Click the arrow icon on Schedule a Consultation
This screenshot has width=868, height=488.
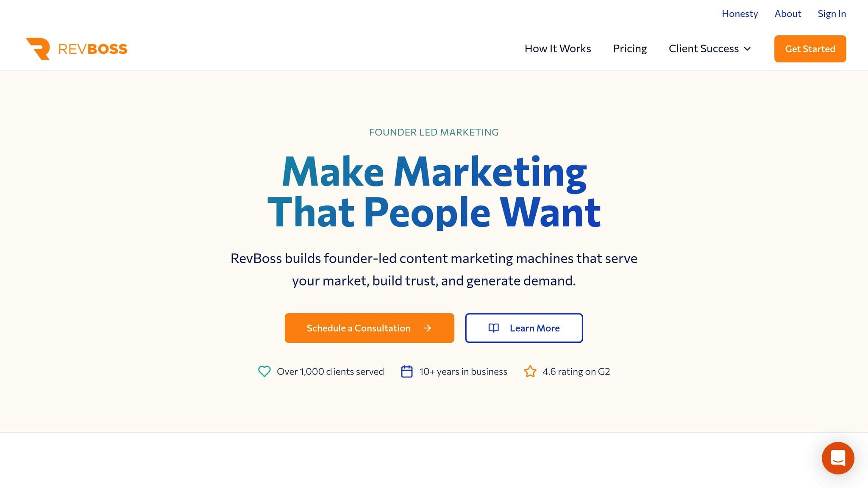click(x=427, y=328)
